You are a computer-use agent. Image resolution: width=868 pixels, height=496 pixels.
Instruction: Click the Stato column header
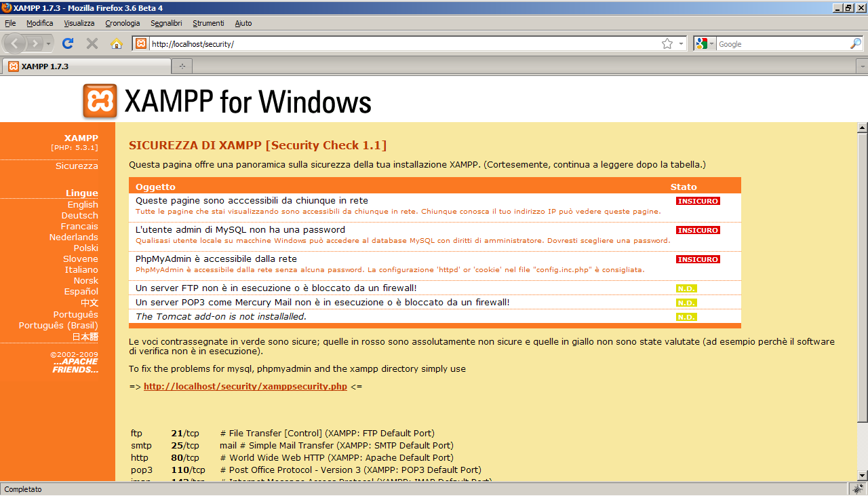(684, 187)
